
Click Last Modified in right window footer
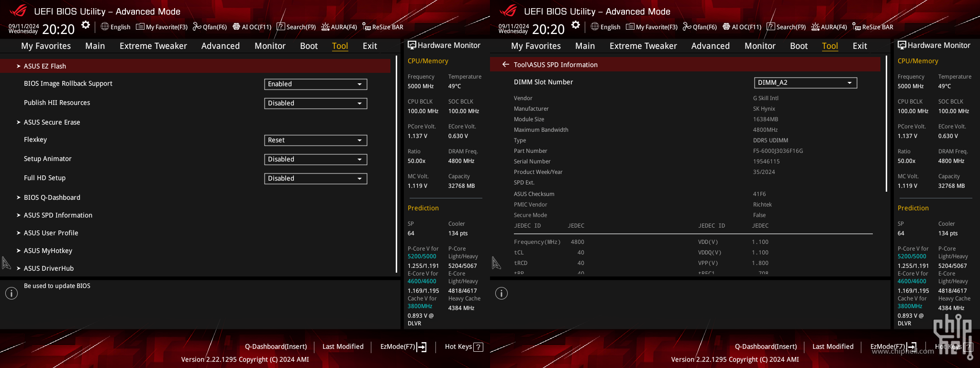833,346
